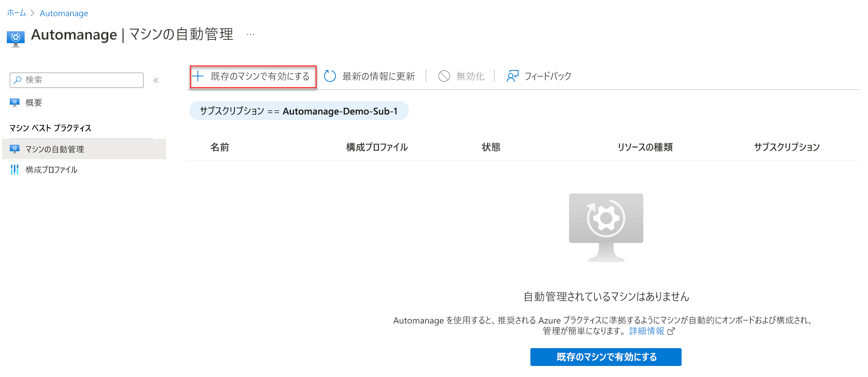Sort by the 名前 column header
868x377 pixels.
[220, 147]
